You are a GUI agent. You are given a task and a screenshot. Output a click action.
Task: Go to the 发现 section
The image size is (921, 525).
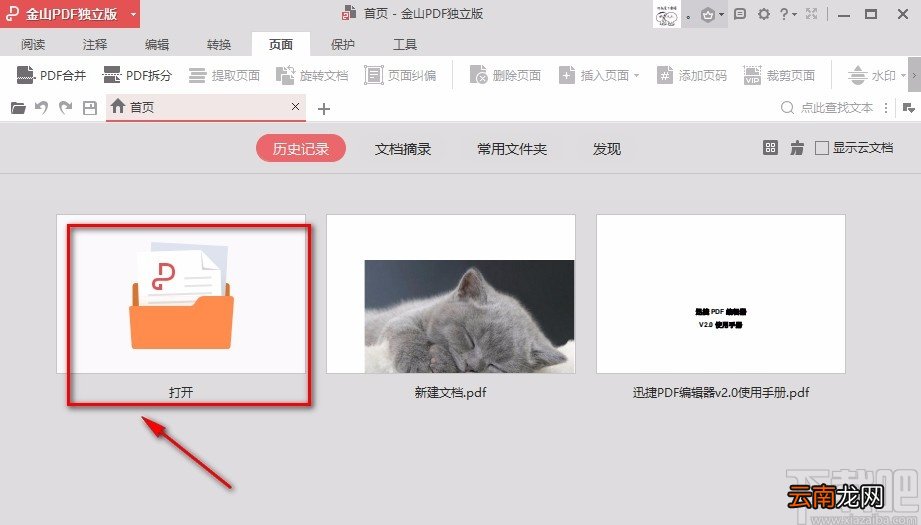607,149
